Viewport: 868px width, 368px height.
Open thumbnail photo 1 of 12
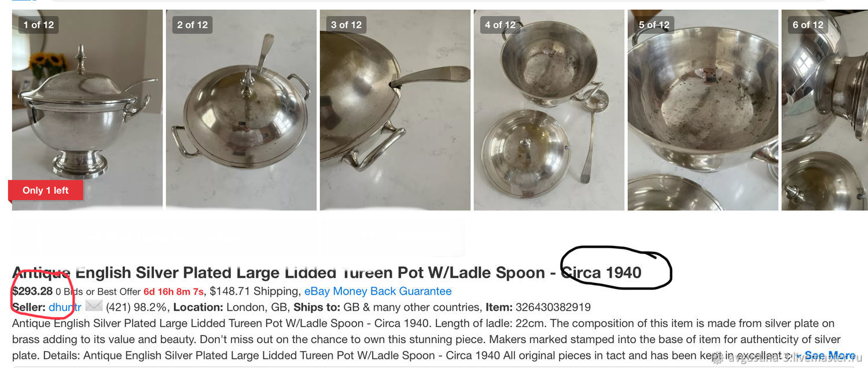coord(87,109)
